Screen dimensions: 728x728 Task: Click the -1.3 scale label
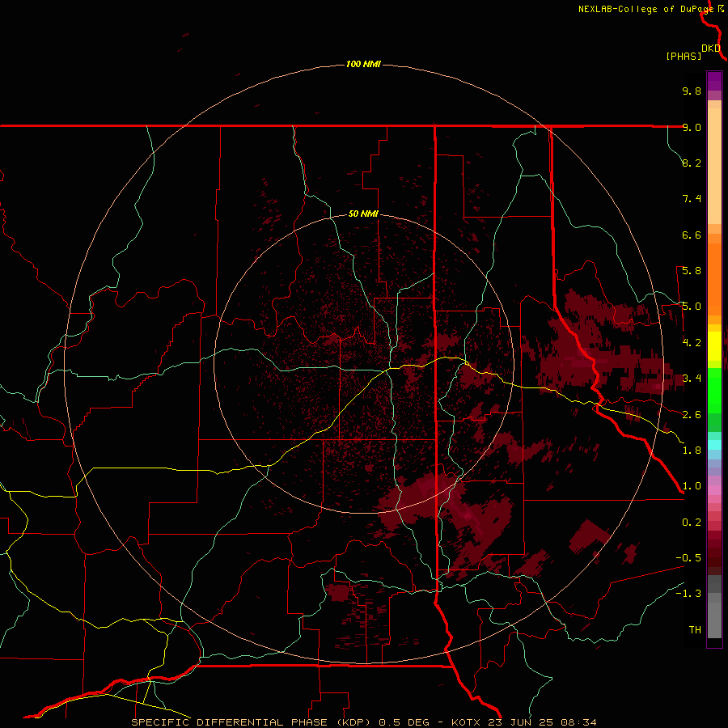click(x=688, y=594)
